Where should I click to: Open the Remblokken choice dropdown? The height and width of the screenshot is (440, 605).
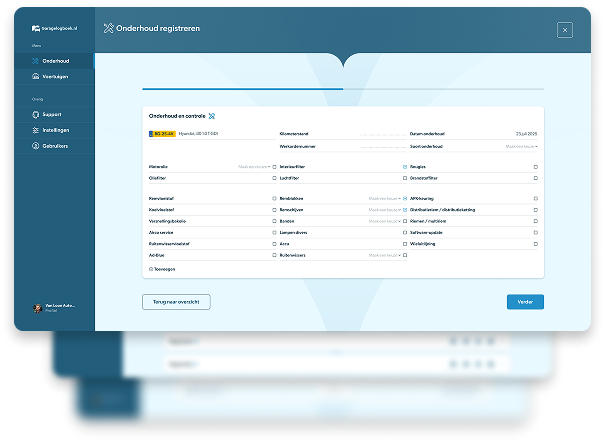coord(385,198)
